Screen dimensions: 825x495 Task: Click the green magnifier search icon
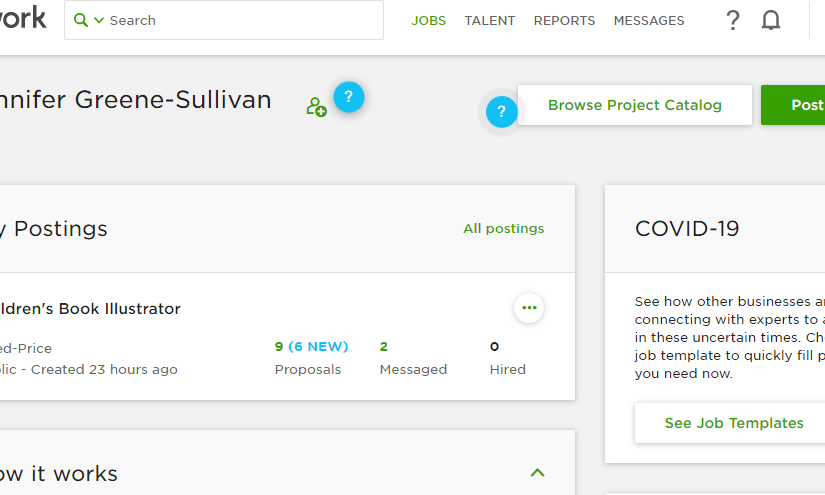coord(81,20)
